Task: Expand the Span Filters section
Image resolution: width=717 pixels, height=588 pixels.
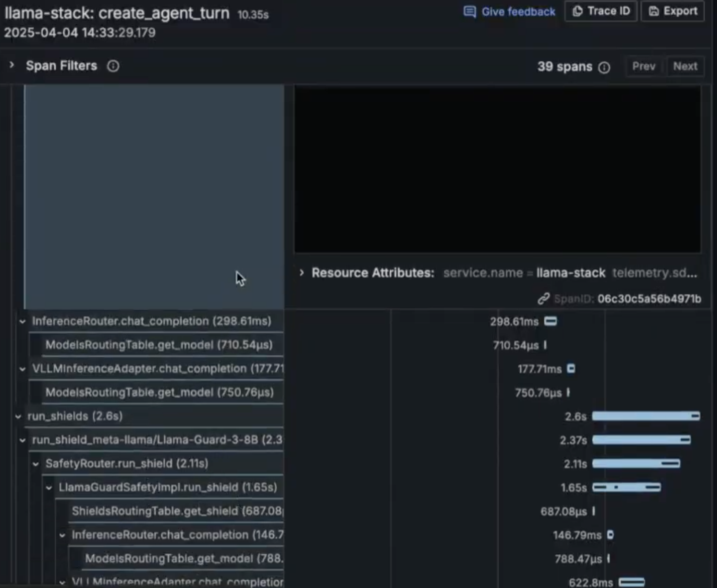Action: pos(12,65)
